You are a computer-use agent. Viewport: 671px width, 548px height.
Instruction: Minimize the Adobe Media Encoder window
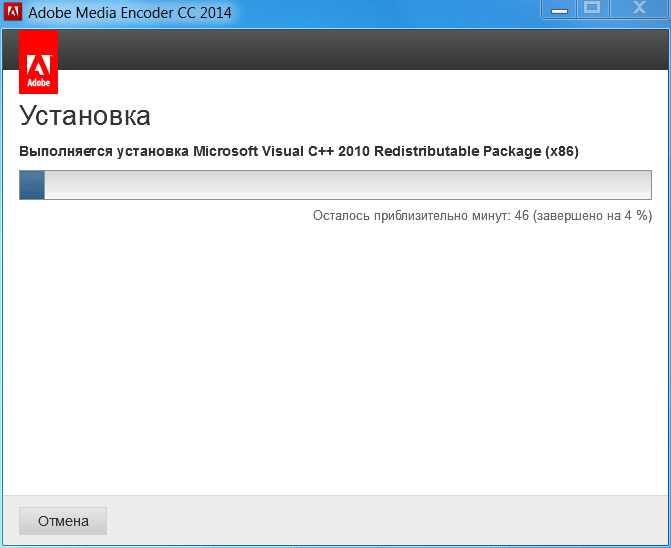[559, 9]
